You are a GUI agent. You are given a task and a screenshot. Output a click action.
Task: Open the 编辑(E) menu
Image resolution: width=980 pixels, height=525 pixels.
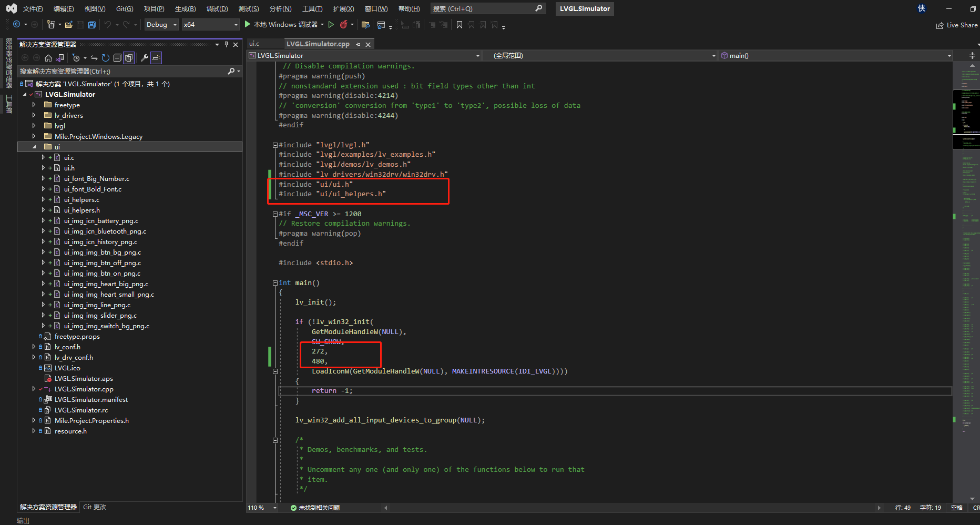[64, 8]
